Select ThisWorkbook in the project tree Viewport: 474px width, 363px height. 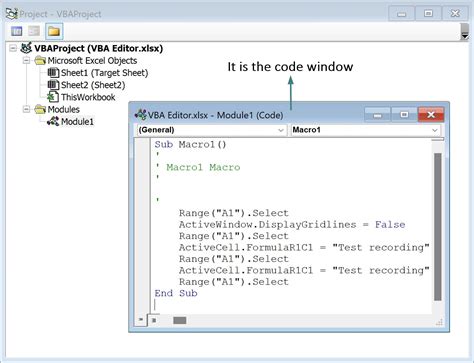pos(88,97)
